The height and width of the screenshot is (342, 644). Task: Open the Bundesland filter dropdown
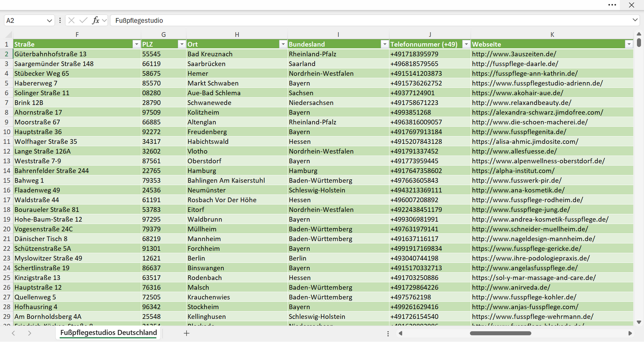pyautogui.click(x=385, y=44)
